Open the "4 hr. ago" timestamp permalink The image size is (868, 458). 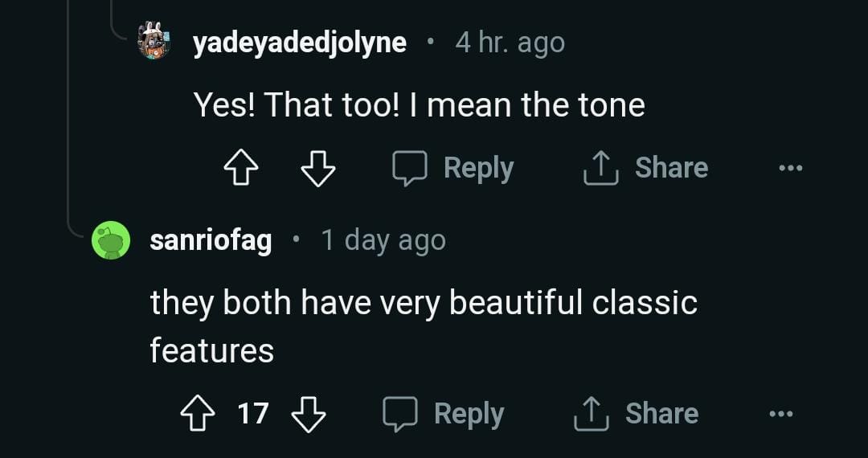pyautogui.click(x=510, y=43)
